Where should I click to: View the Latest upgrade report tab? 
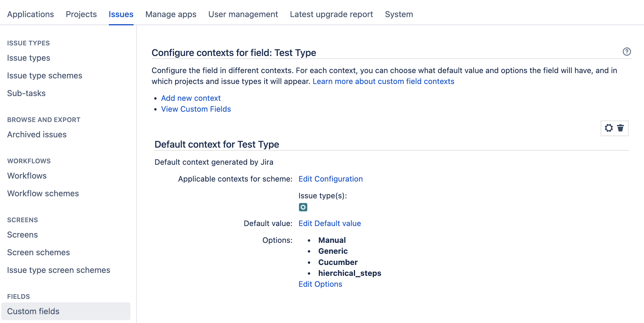click(x=331, y=14)
